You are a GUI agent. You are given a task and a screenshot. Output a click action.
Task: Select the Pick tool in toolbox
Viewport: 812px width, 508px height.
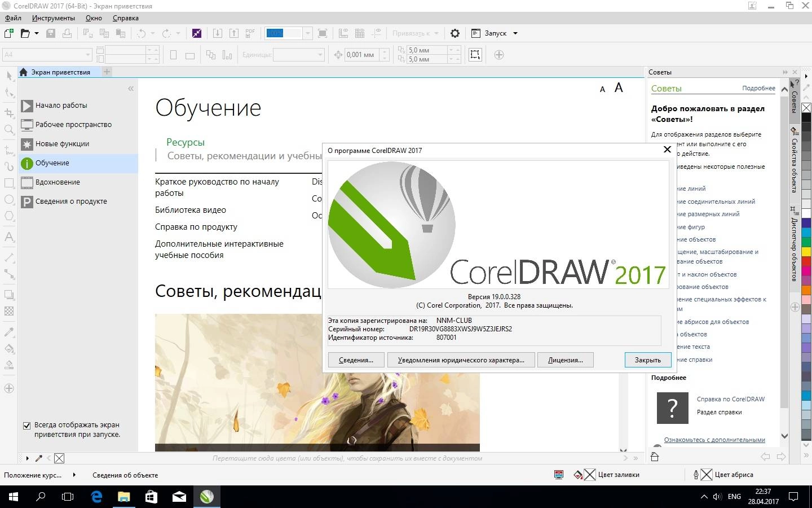point(9,76)
